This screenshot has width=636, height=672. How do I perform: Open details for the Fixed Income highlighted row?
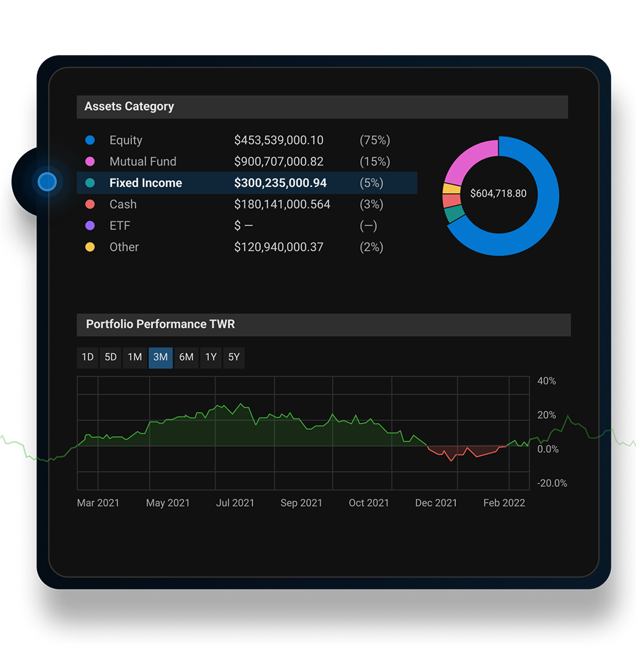(242, 183)
